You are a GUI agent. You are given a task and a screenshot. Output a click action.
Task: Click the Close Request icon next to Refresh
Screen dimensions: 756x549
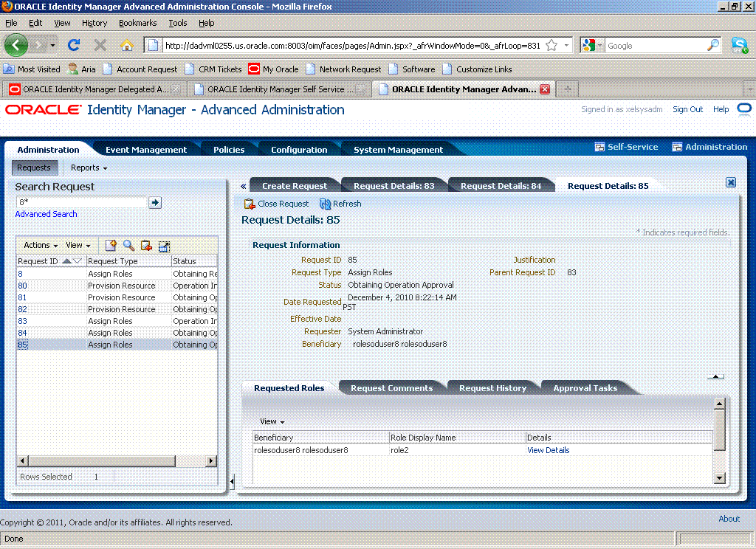tap(249, 204)
